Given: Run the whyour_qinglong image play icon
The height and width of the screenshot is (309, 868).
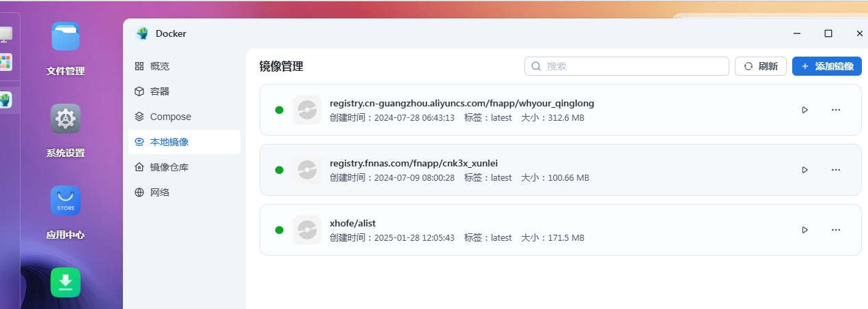Looking at the screenshot, I should click(x=805, y=110).
